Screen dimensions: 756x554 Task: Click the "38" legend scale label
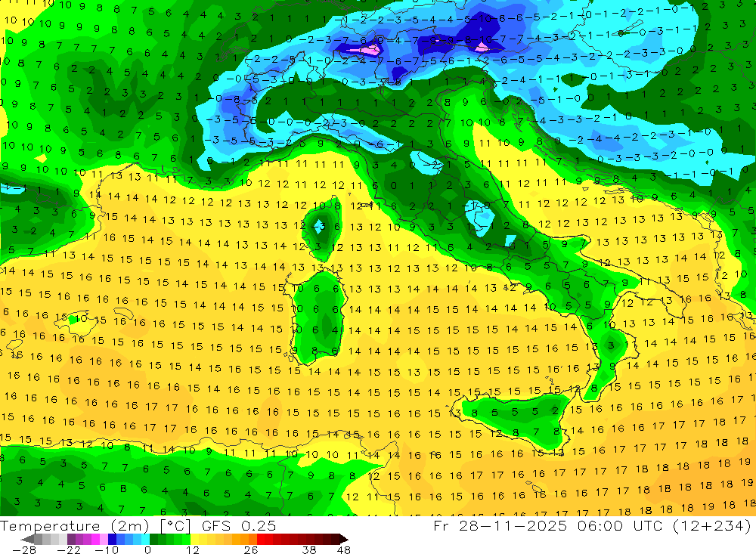pos(309,549)
